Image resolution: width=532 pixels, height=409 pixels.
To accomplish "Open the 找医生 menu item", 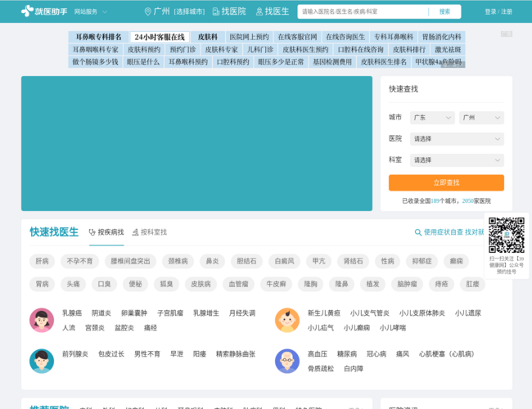I will pos(273,11).
